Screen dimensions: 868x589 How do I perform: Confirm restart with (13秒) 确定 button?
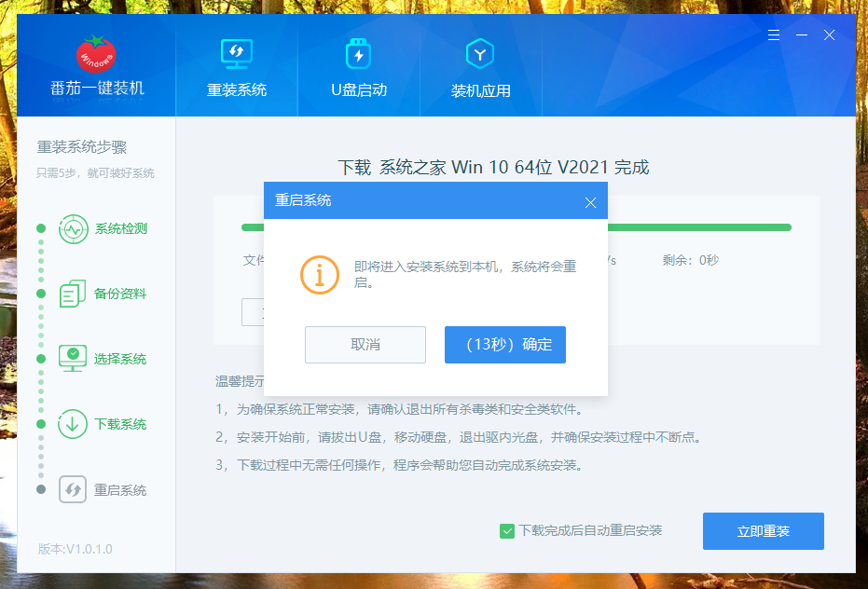(505, 345)
